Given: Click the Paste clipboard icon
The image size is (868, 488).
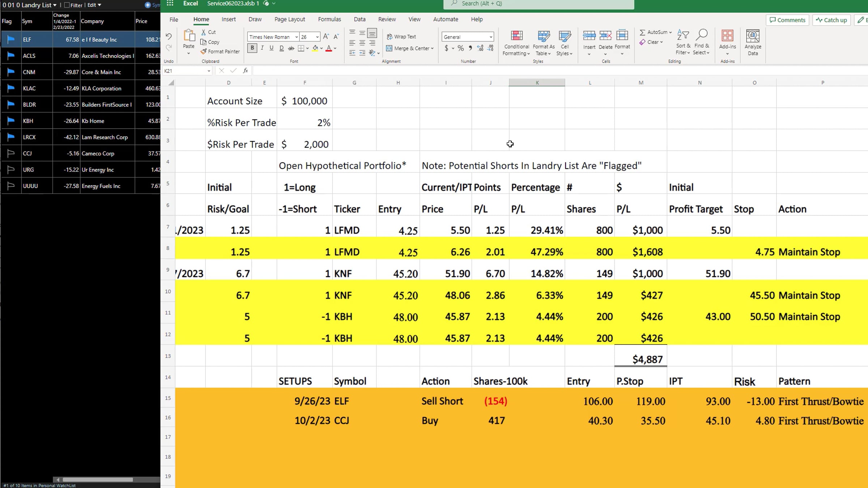Looking at the screenshot, I should [x=189, y=36].
